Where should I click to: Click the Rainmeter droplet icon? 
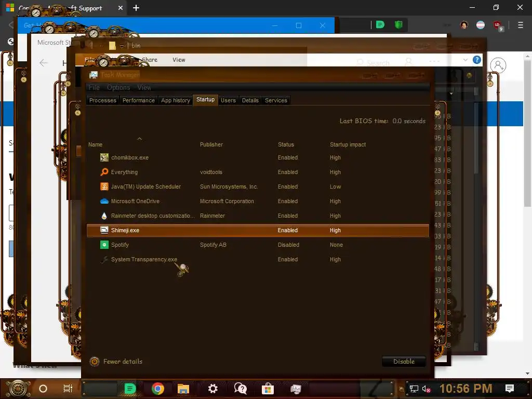coord(104,216)
